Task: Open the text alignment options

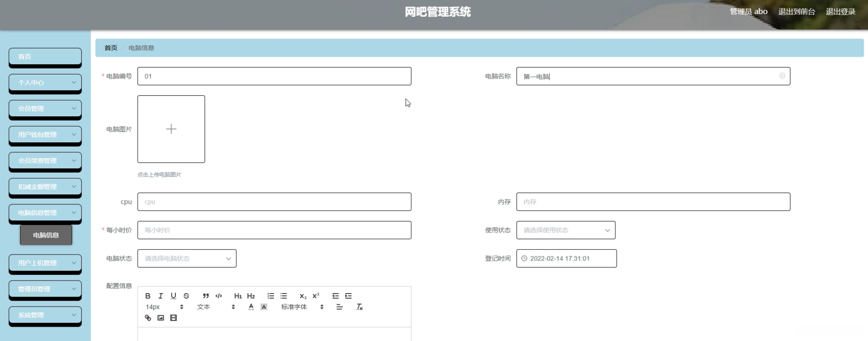Action: click(340, 307)
